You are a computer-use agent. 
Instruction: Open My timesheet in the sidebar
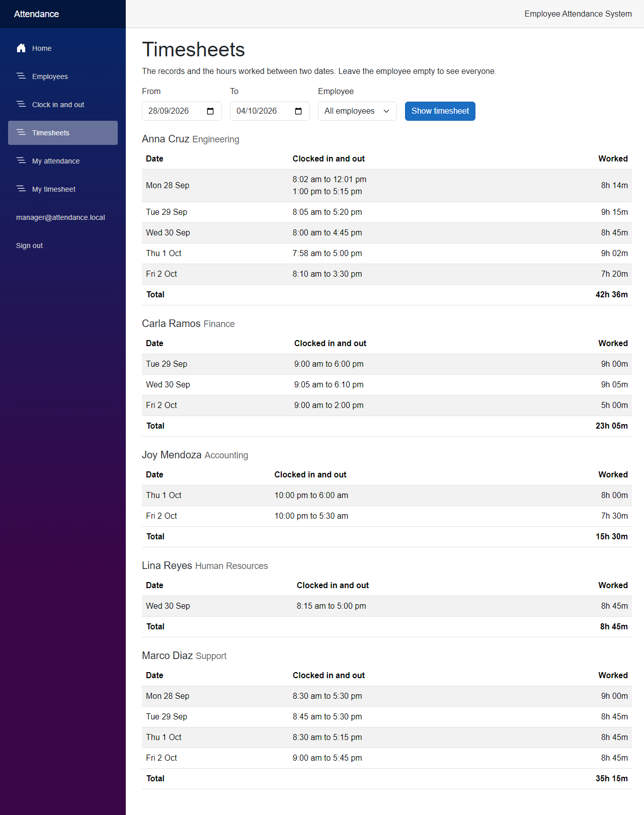pyautogui.click(x=63, y=189)
